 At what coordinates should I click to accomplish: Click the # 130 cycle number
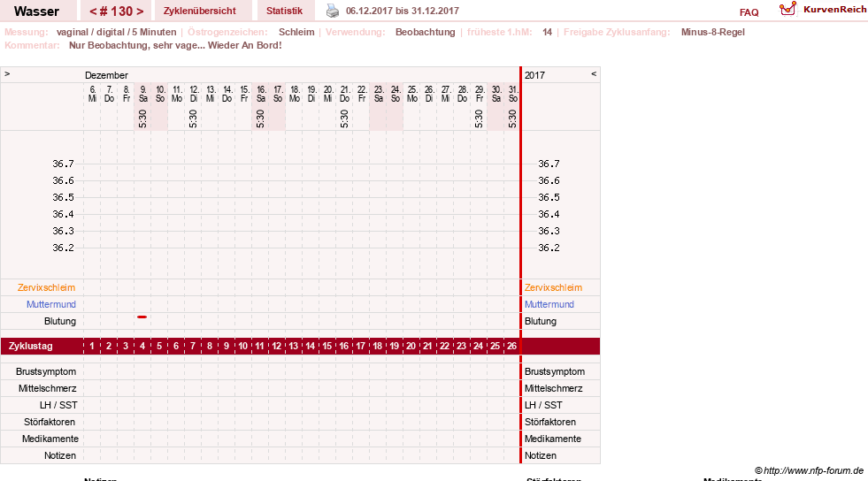pos(116,11)
